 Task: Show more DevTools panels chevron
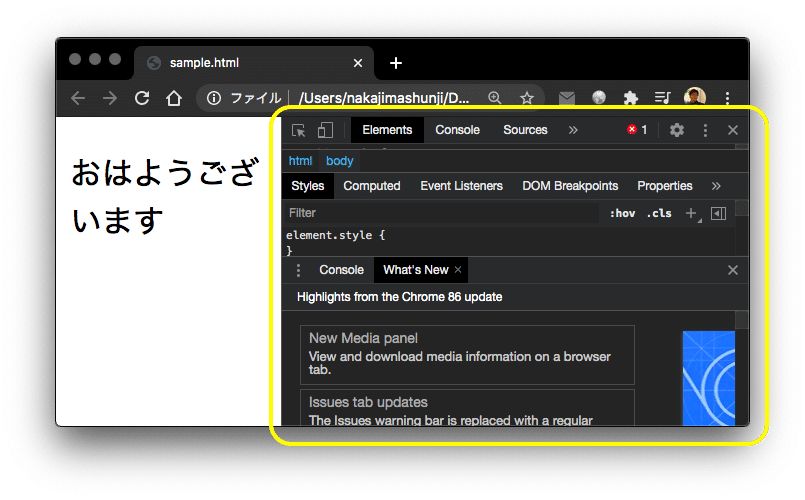(573, 130)
